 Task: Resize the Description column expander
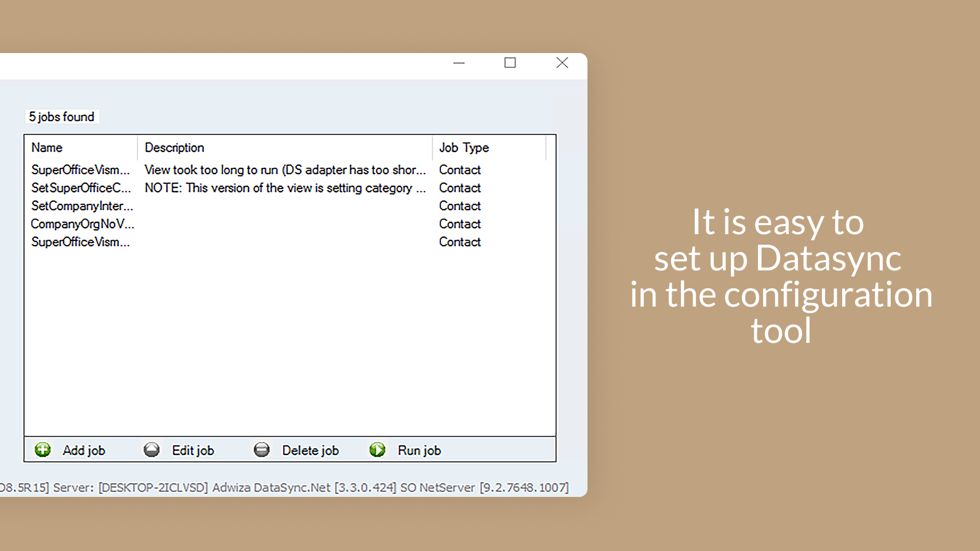point(431,148)
